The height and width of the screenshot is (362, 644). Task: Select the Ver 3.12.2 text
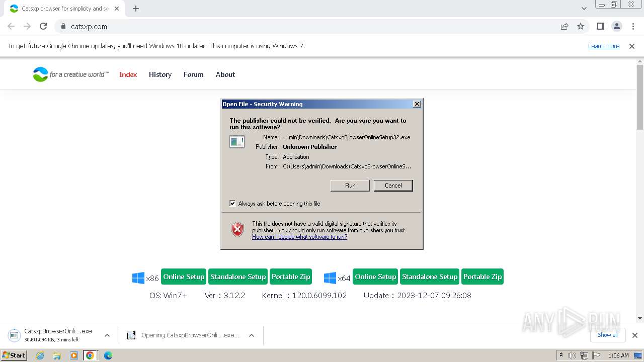tap(225, 296)
